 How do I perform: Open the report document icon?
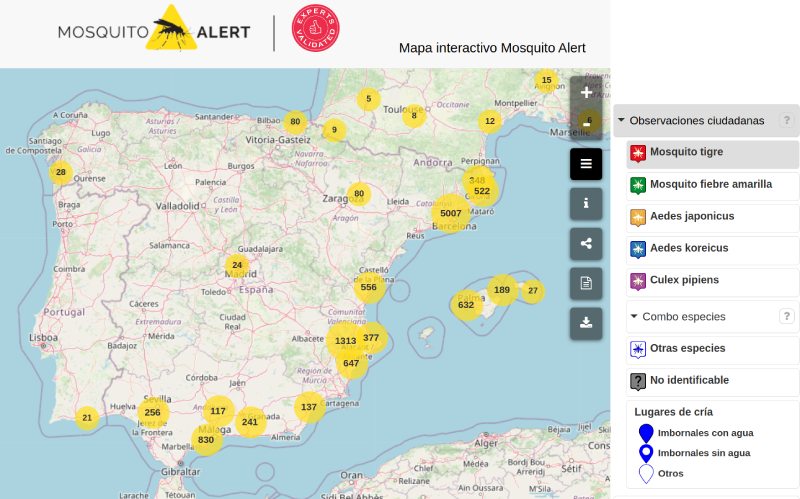coord(586,283)
